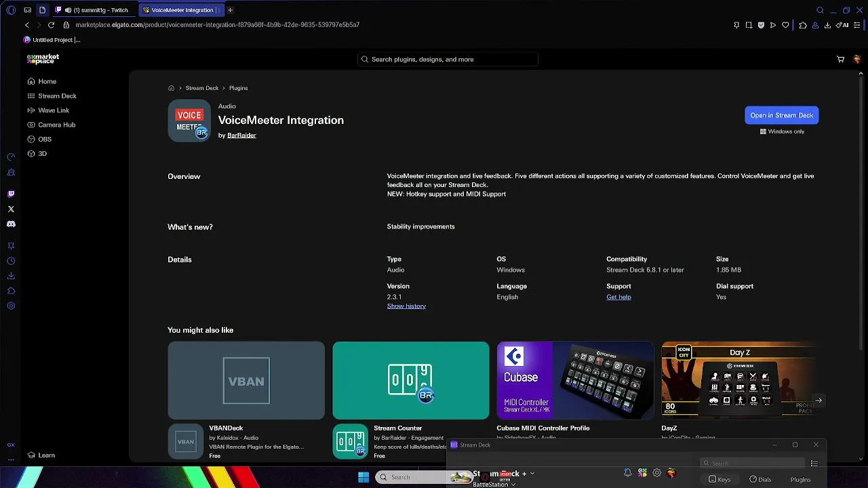The width and height of the screenshot is (868, 488).
Task: Open Discord in the browser sidebar
Action: coord(11,224)
